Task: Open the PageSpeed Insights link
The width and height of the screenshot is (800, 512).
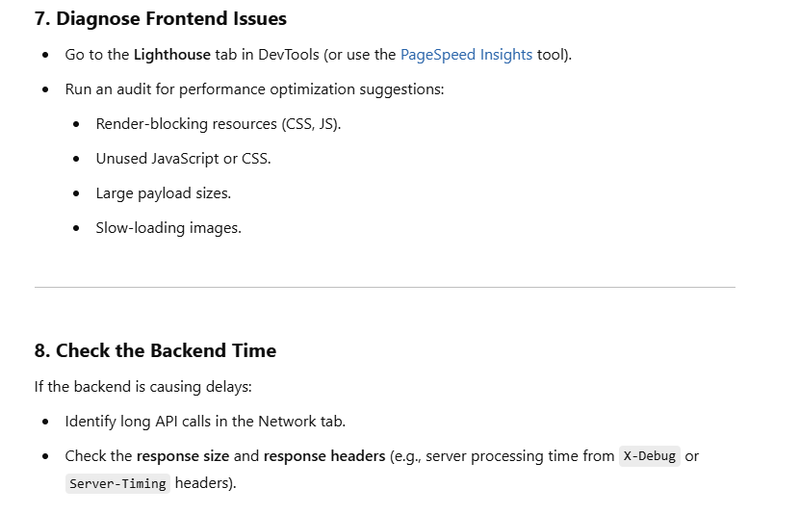Action: point(466,55)
